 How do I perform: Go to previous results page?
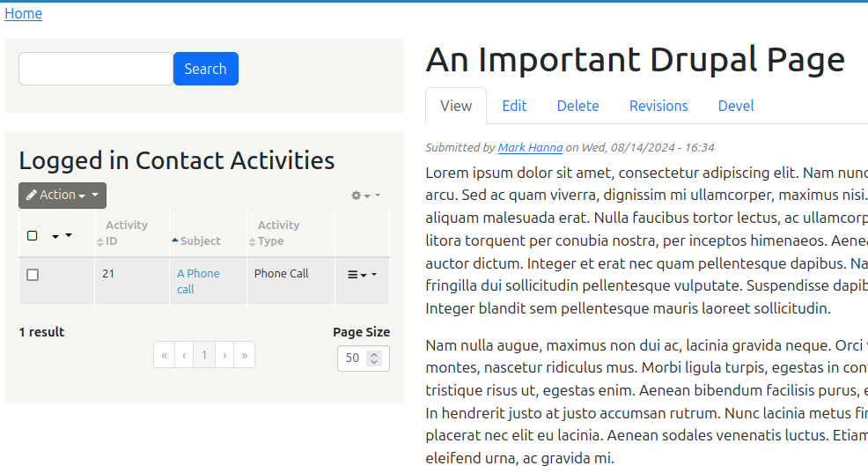pos(184,355)
